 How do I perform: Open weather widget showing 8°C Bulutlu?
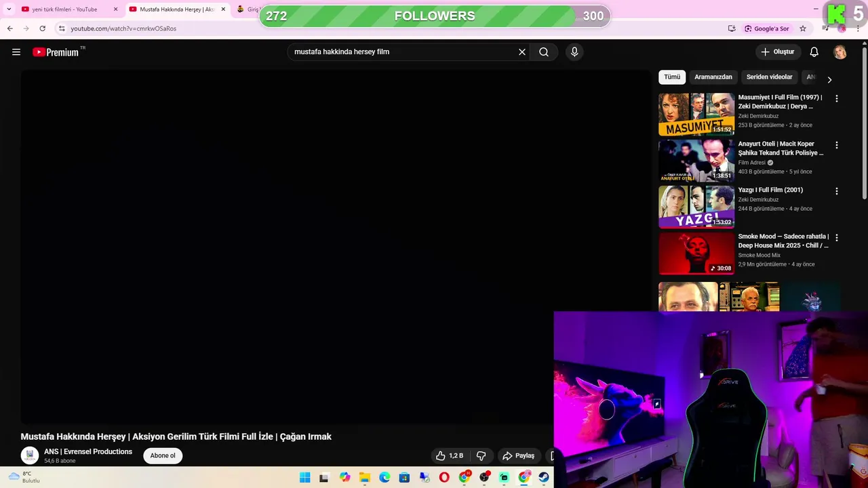[23, 477]
